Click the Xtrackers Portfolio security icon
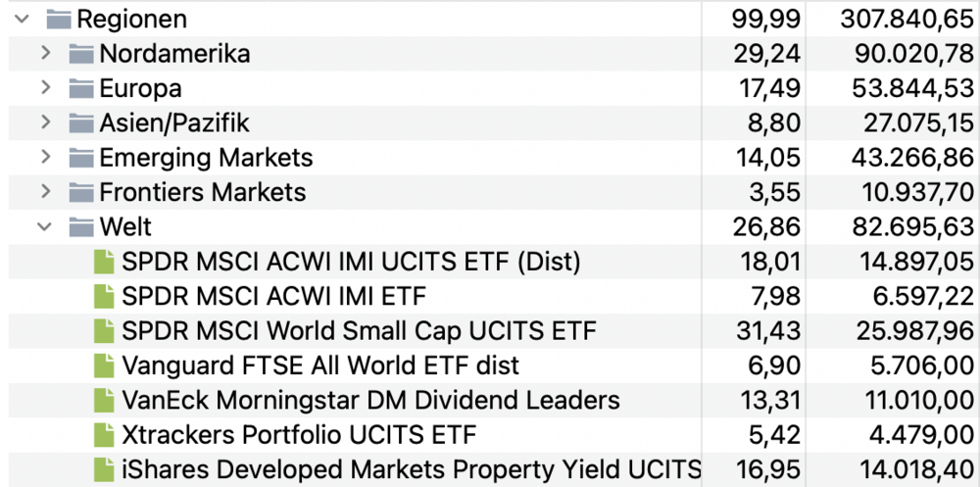 pyautogui.click(x=104, y=435)
